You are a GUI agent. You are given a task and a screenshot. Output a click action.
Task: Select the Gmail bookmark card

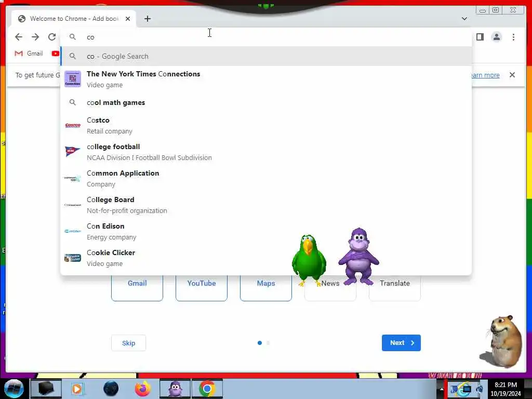(x=137, y=288)
